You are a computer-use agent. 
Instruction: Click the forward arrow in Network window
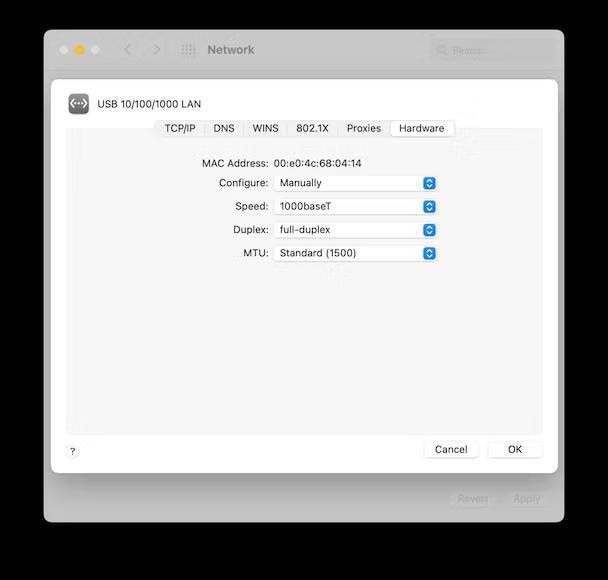[x=156, y=50]
